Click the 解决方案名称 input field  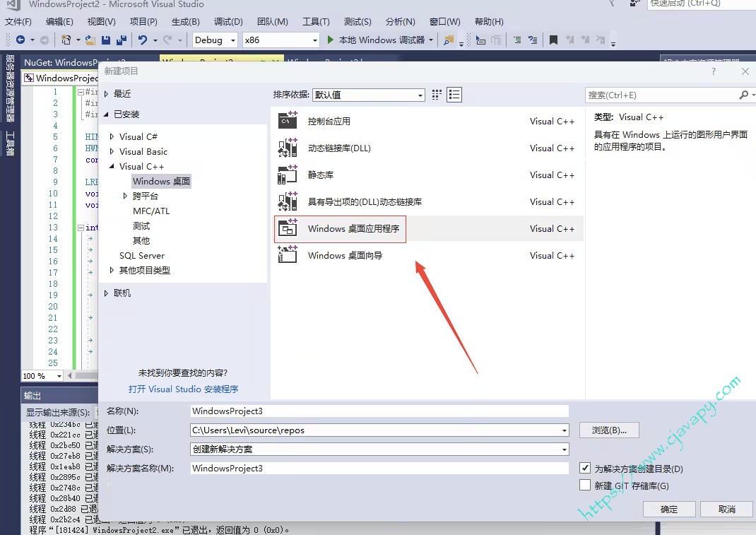(379, 468)
